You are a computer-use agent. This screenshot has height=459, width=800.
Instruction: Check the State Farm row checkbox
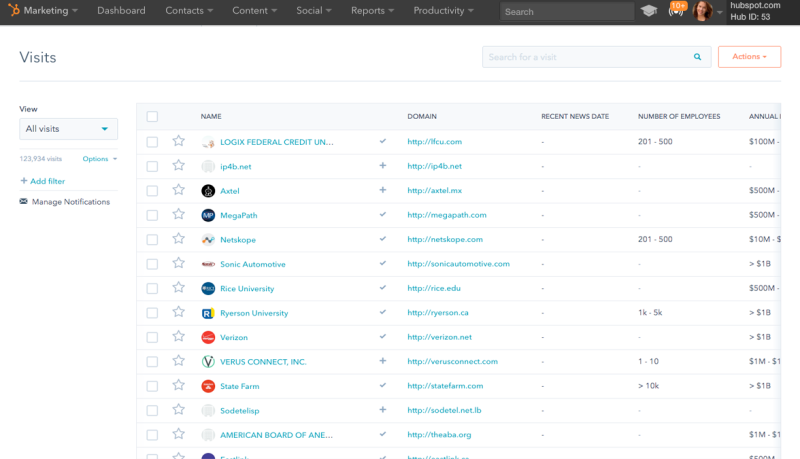152,386
